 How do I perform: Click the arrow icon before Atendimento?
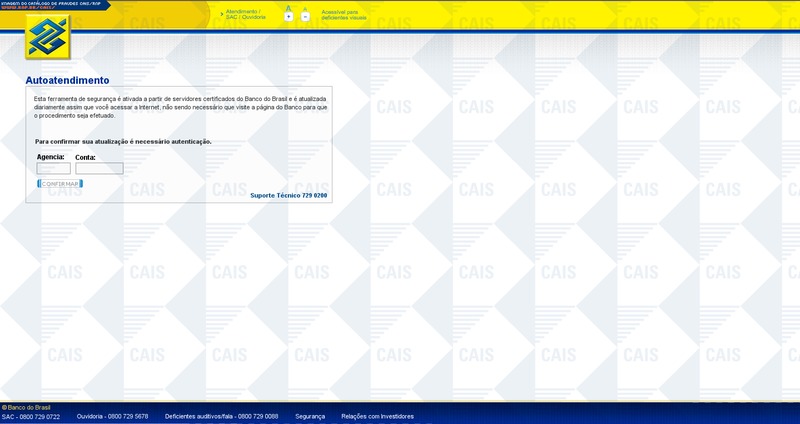coord(221,14)
